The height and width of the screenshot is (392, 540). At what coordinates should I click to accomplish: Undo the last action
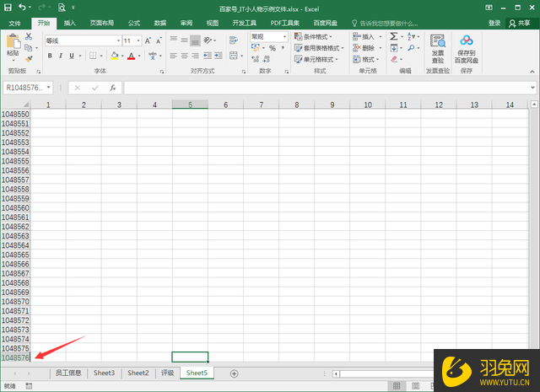[x=23, y=8]
